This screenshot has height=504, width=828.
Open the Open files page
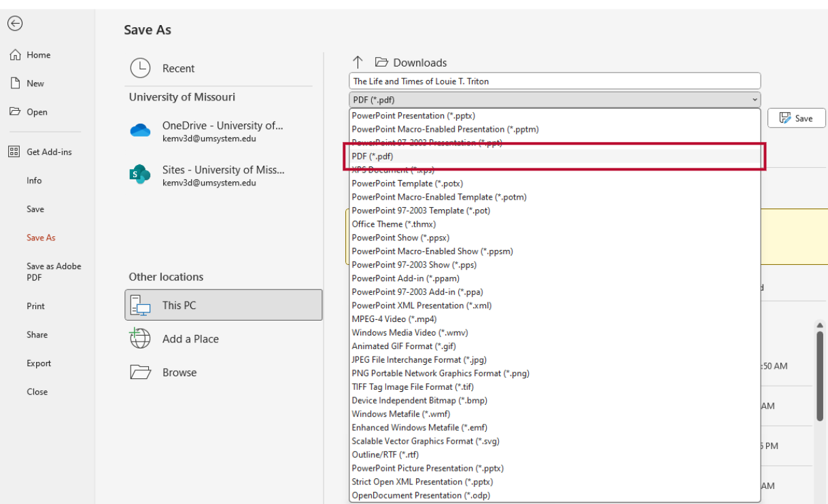tap(29, 112)
